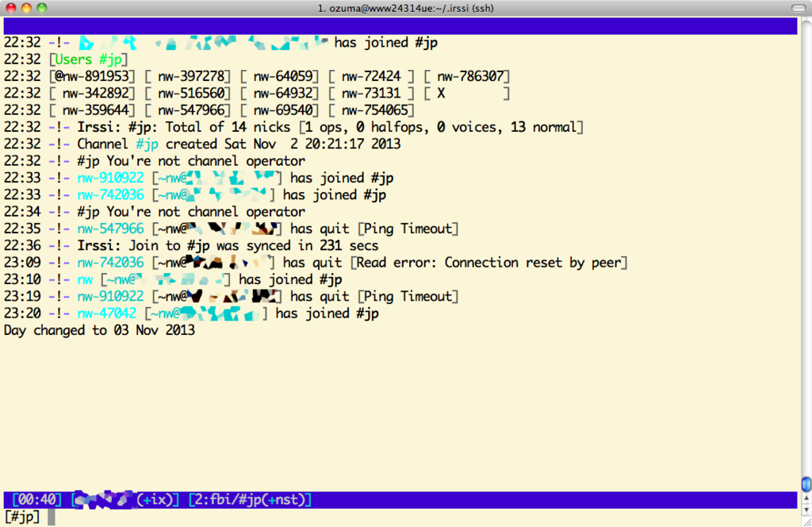Click the scrollbar thumb on right edge
This screenshot has height=527, width=812.
(x=806, y=484)
